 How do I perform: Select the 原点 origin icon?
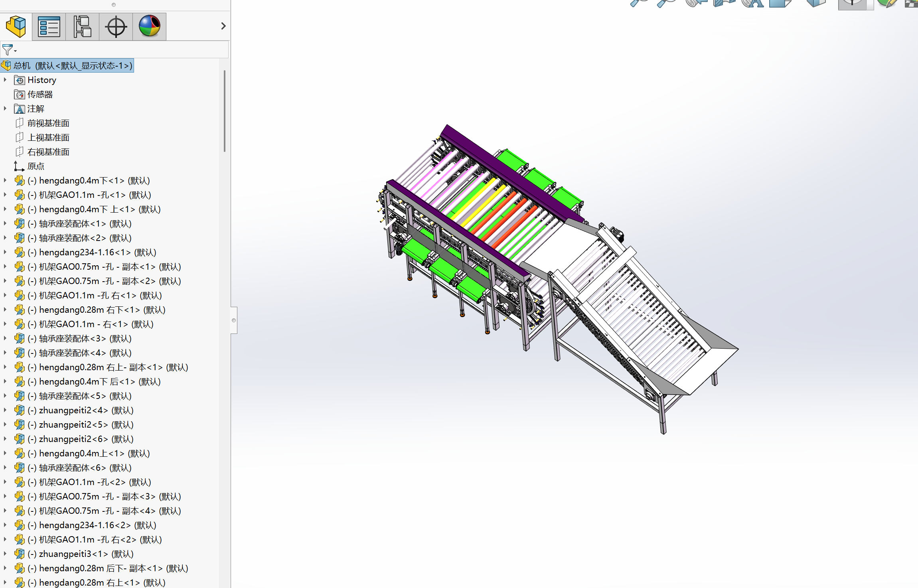19,166
